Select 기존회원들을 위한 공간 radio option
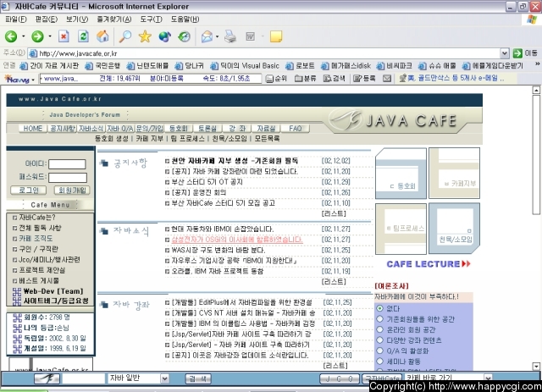 [380, 318]
